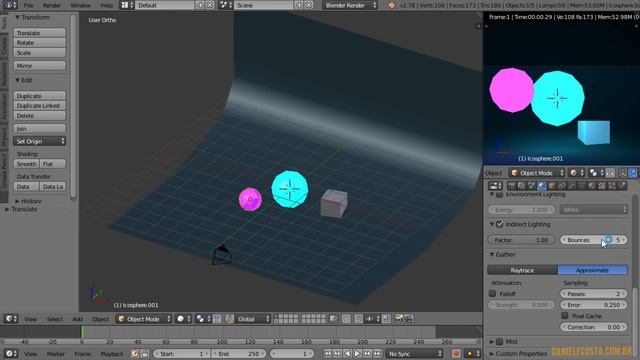This screenshot has height=360, width=640.
Task: Expand the History panel
Action: click(x=28, y=201)
